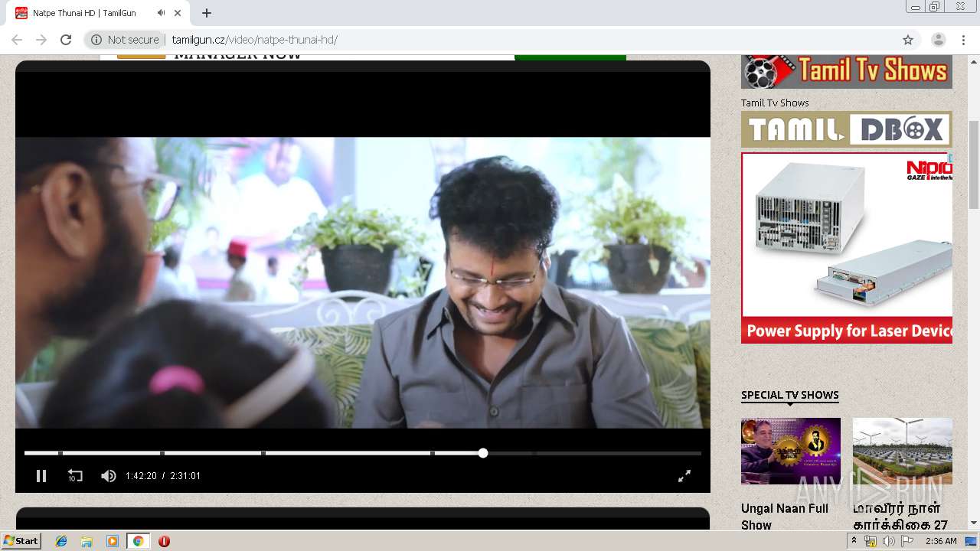View Not secure site information
Screen dimensions: 980x551
tap(126, 40)
